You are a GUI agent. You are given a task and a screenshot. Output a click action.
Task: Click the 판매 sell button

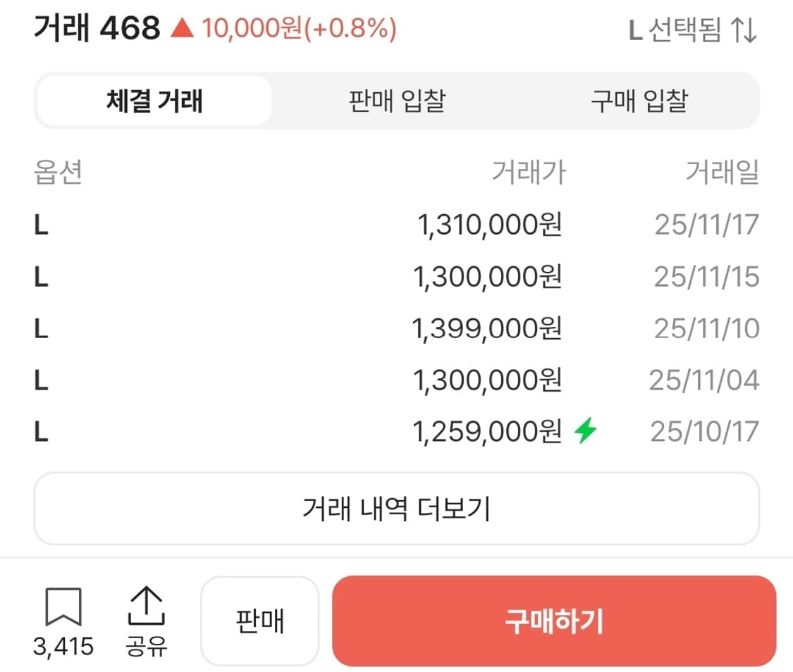(259, 622)
